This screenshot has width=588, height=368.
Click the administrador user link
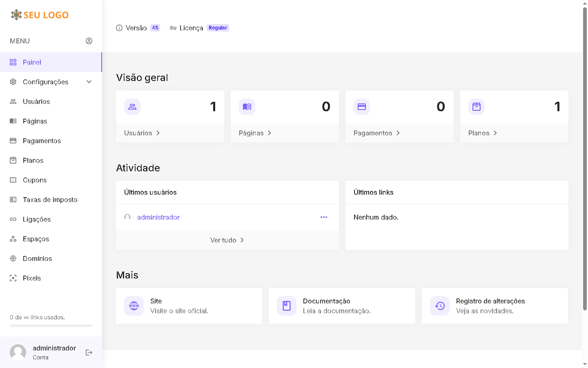tap(158, 217)
